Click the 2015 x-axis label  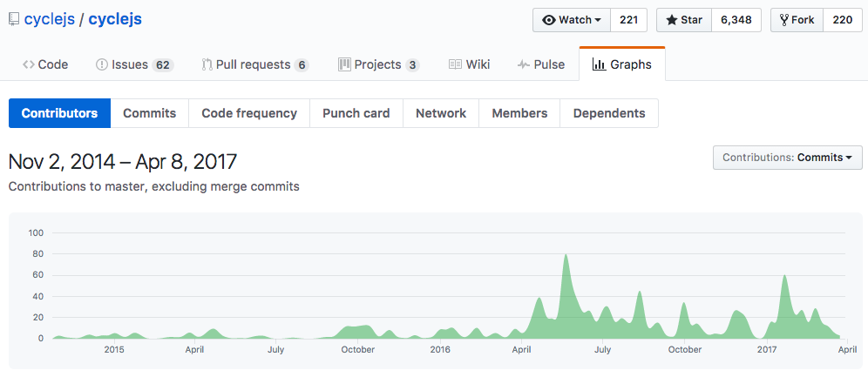pos(113,350)
